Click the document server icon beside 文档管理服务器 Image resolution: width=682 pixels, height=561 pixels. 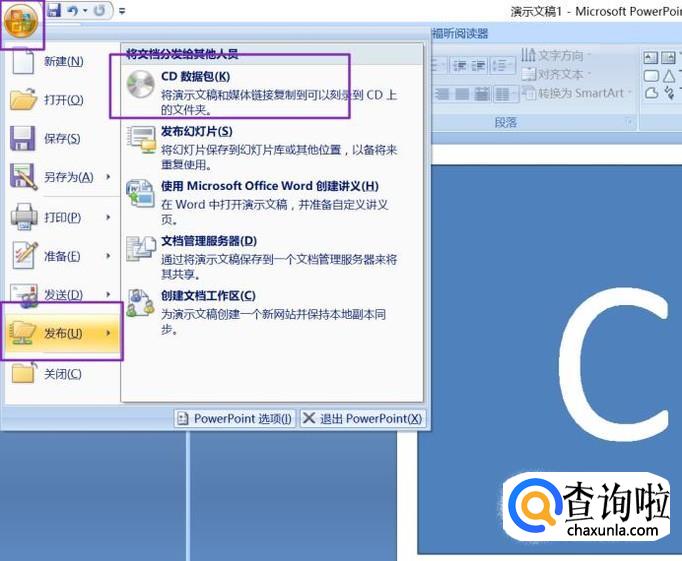141,249
